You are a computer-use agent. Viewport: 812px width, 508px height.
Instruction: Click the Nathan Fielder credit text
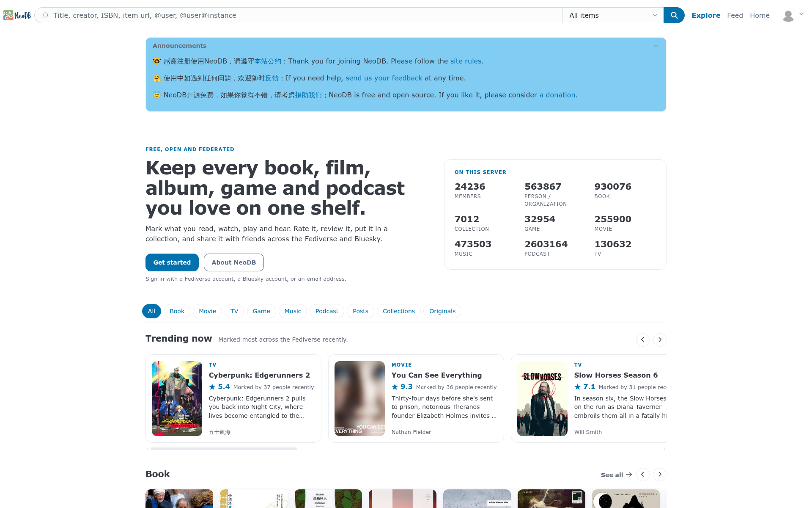click(411, 432)
